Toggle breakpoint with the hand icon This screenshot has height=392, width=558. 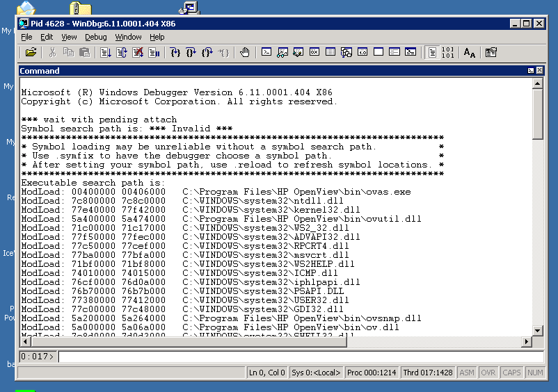[x=244, y=53]
